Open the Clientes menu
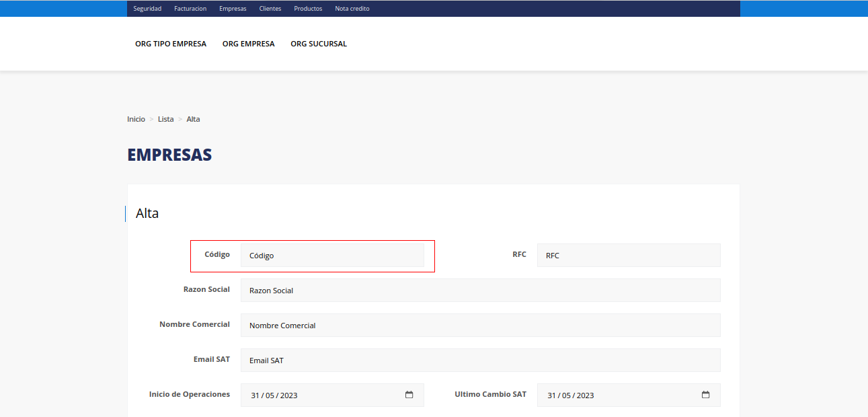The width and height of the screenshot is (868, 417). (x=270, y=9)
